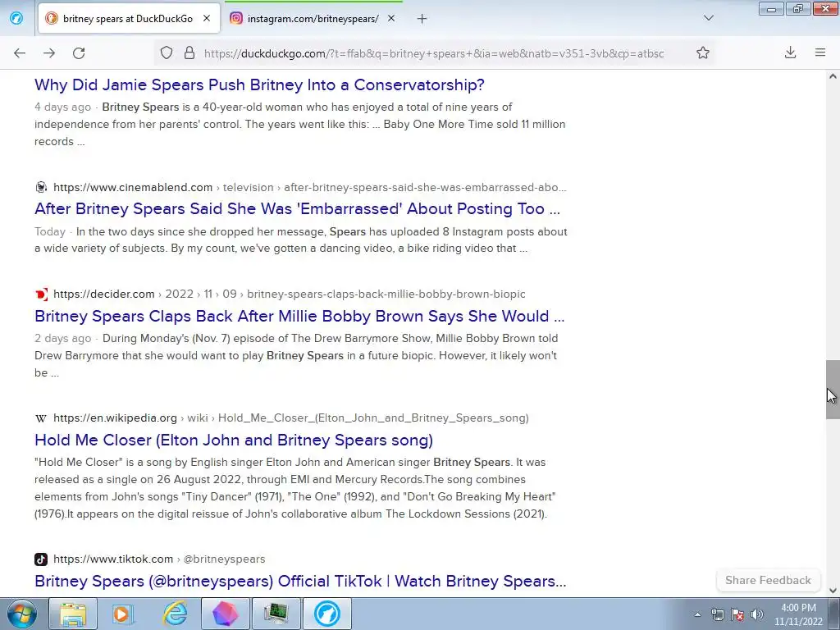
Task: Select the britney spears at DuckDuckGo tab
Action: pyautogui.click(x=129, y=18)
